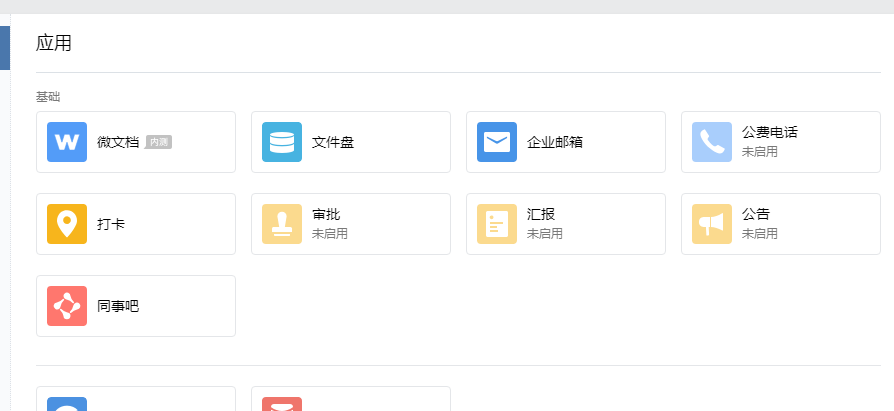Viewport: 894px width, 411px height.
Task: Click 未启用 status under 汇报
Action: tap(544, 234)
